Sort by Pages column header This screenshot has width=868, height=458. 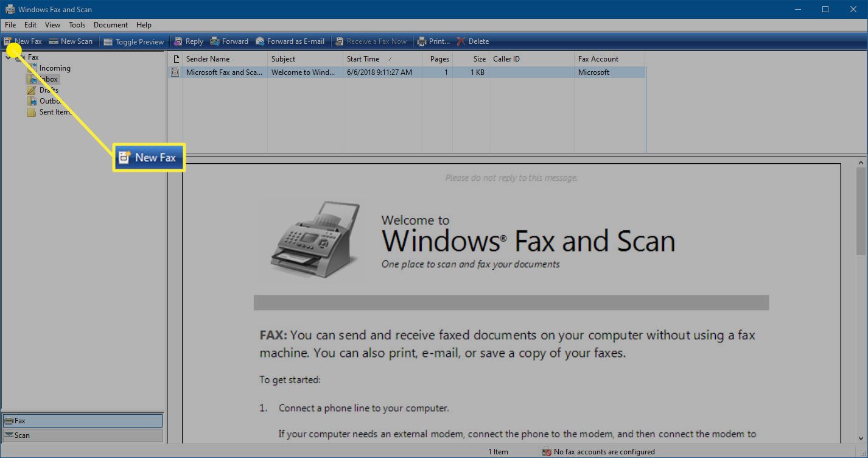[437, 59]
